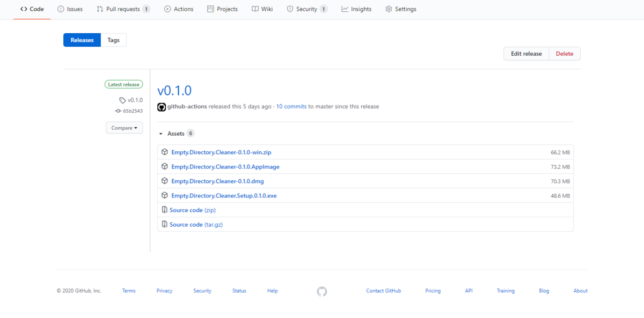The image size is (644, 318).
Task: Download Empty.Directory.Cleaner.Setup.0.1.0.exe
Action: [224, 196]
